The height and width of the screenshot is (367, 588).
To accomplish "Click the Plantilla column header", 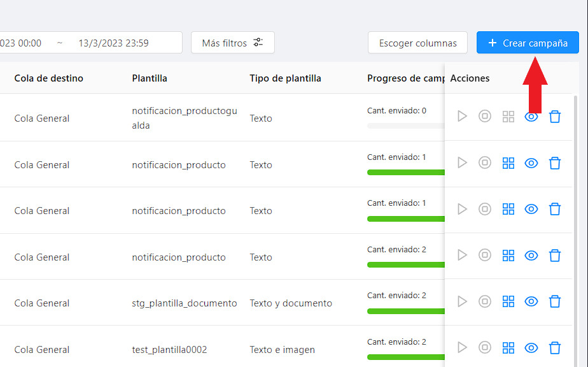I will pos(150,78).
